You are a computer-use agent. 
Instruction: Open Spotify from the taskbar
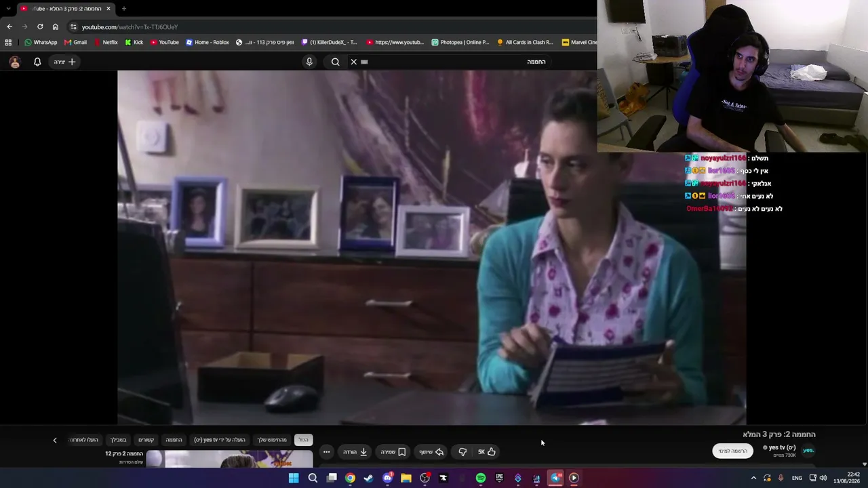click(x=481, y=478)
